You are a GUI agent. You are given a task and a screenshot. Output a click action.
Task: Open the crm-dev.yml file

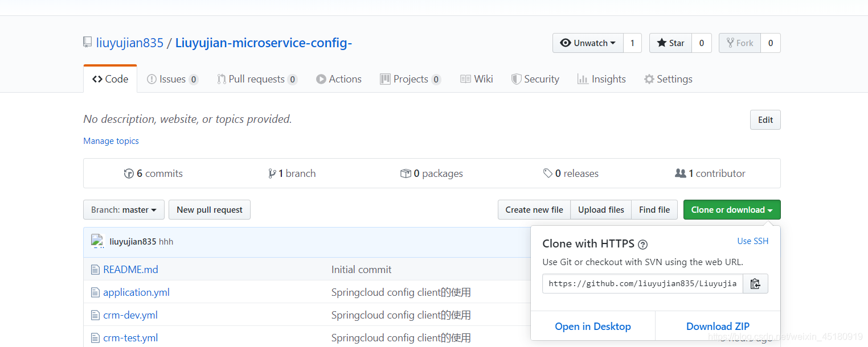[x=130, y=315]
